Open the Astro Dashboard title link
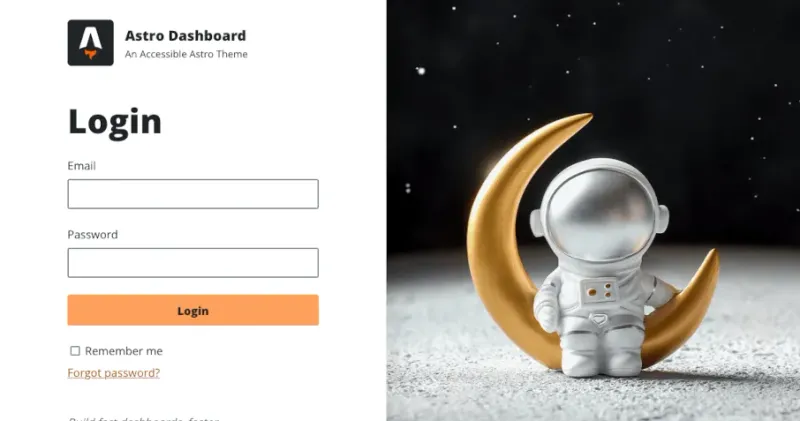Screen dimensions: 800x421 (186, 36)
